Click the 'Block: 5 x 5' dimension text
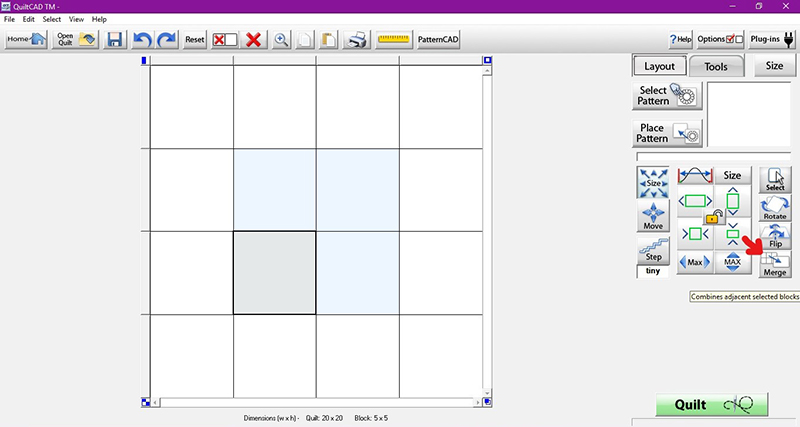Image resolution: width=800 pixels, height=427 pixels. coord(371,418)
